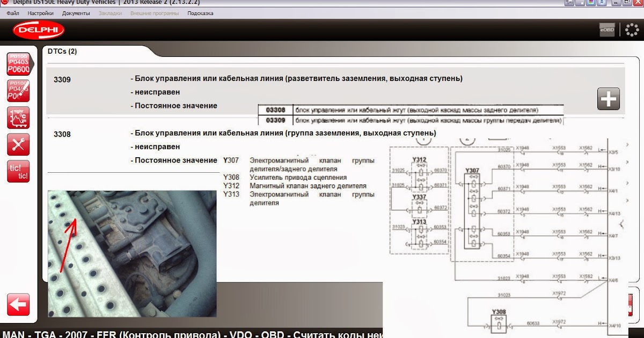This screenshot has height=338, width=644.
Task: Click connector pin X4/13 in the diagram
Action: click(x=615, y=213)
